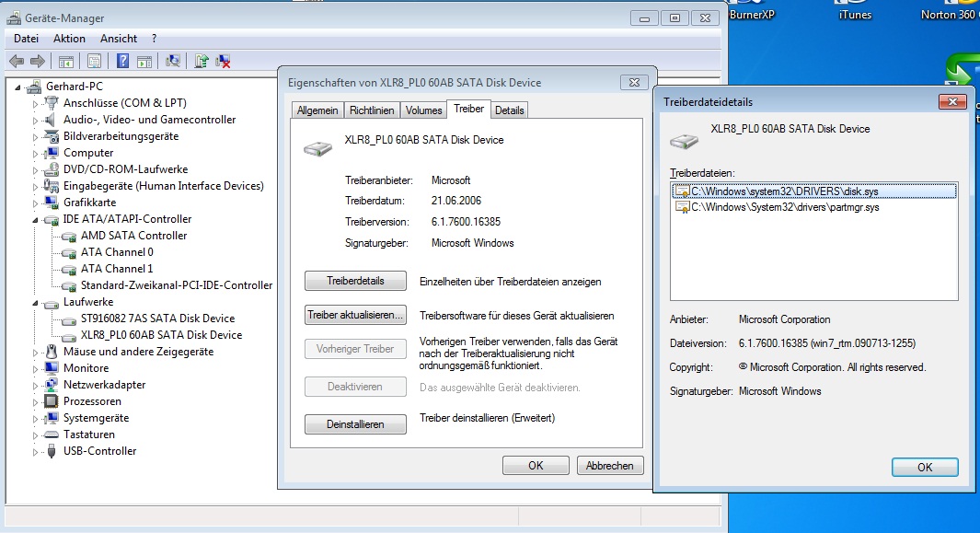
Task: Click the Deinstallieren button
Action: point(355,424)
